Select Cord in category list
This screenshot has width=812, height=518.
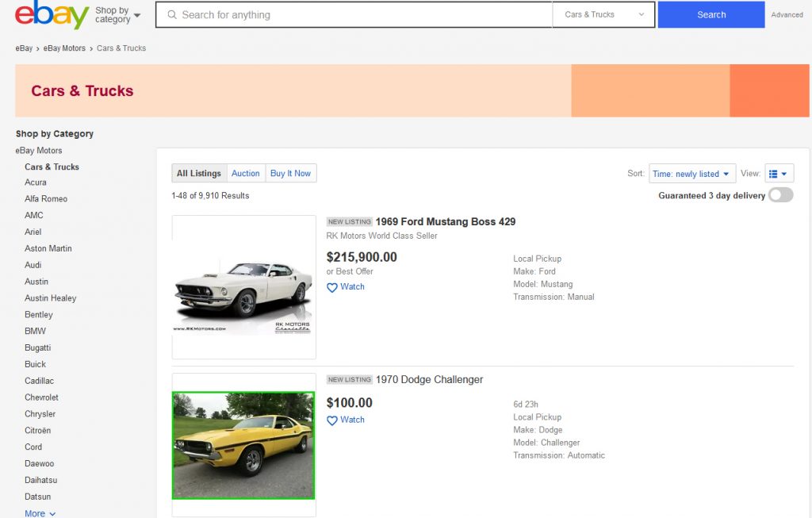pyautogui.click(x=33, y=447)
